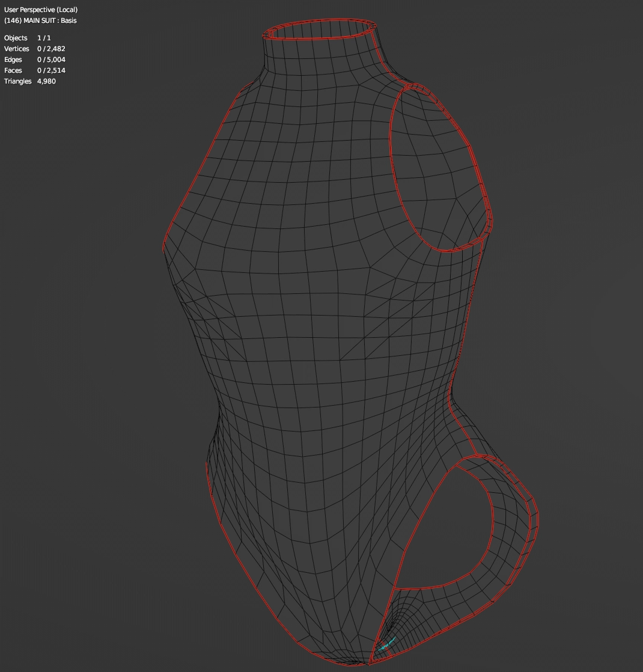The width and height of the screenshot is (643, 672).
Task: Click the MAIN SUIT : Basis object name text
Action: pos(40,20)
